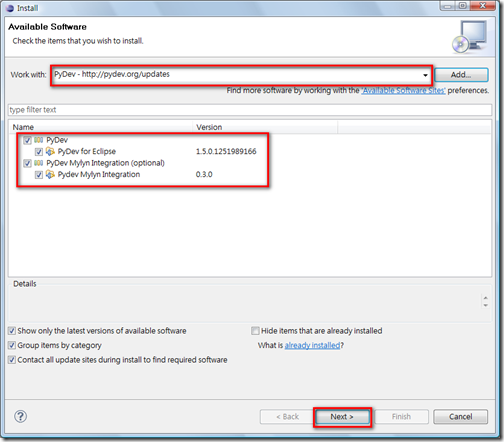Click the disabled < Back button
The image size is (504, 442).
[287, 417]
